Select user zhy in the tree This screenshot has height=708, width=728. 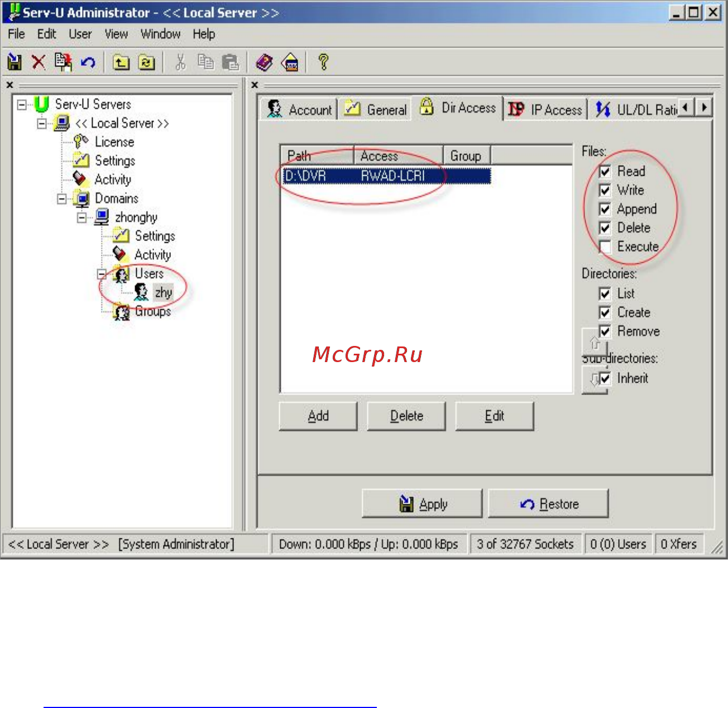click(x=163, y=292)
